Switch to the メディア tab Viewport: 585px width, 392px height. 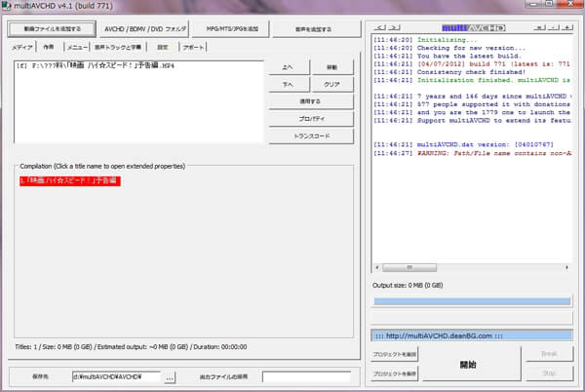pos(21,46)
